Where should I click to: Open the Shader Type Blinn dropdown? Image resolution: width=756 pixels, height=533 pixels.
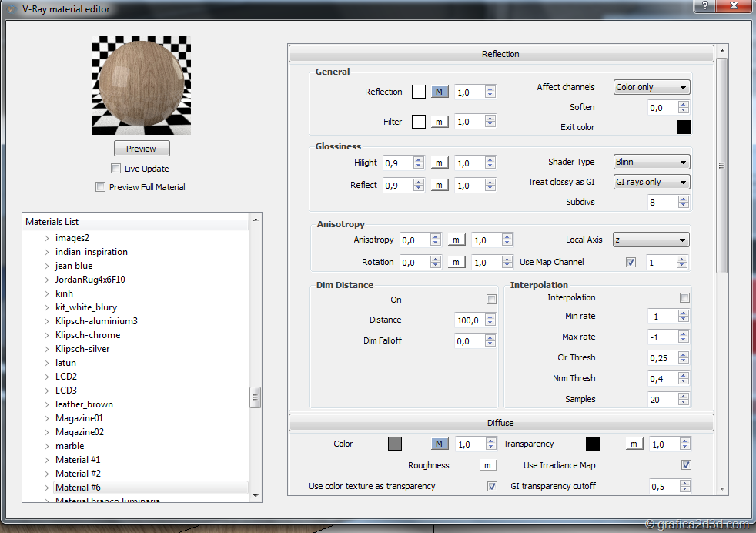[651, 163]
